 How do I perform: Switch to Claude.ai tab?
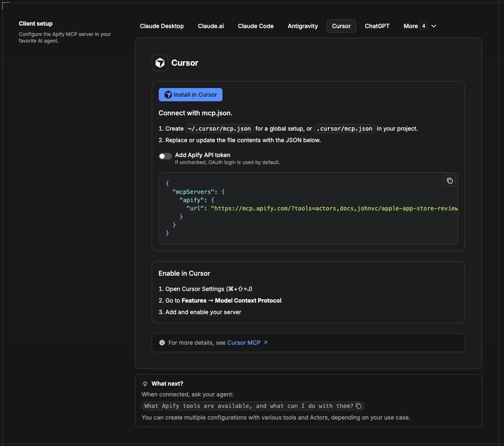[x=211, y=26]
